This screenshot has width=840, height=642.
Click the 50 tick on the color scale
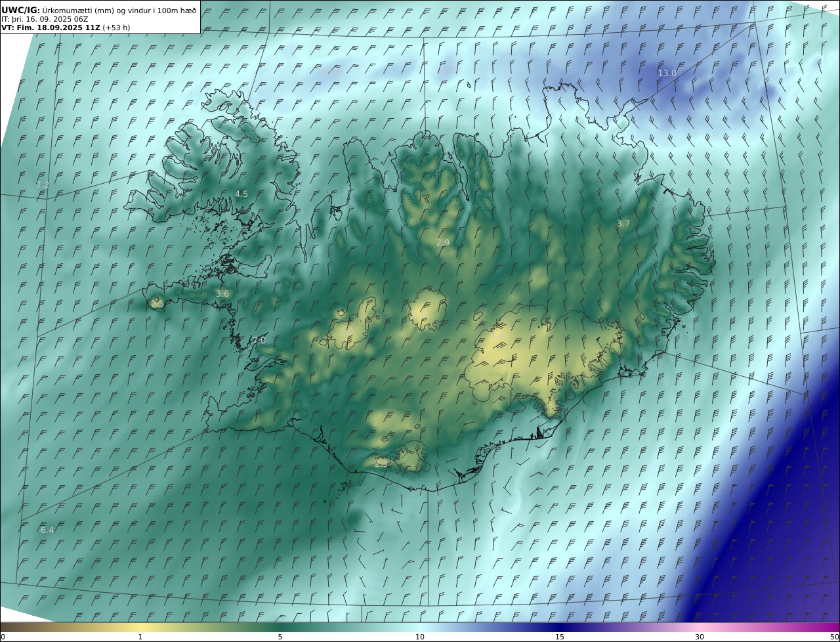[x=834, y=637]
